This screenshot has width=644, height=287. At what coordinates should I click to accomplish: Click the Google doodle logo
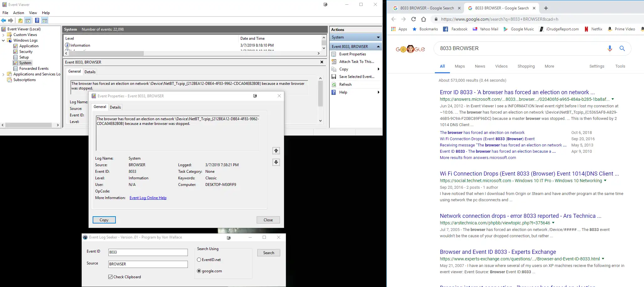(410, 49)
